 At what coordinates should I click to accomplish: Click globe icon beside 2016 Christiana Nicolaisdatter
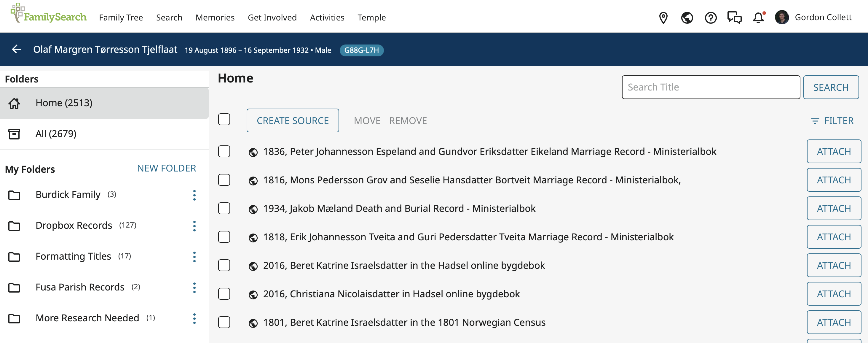pyautogui.click(x=253, y=295)
